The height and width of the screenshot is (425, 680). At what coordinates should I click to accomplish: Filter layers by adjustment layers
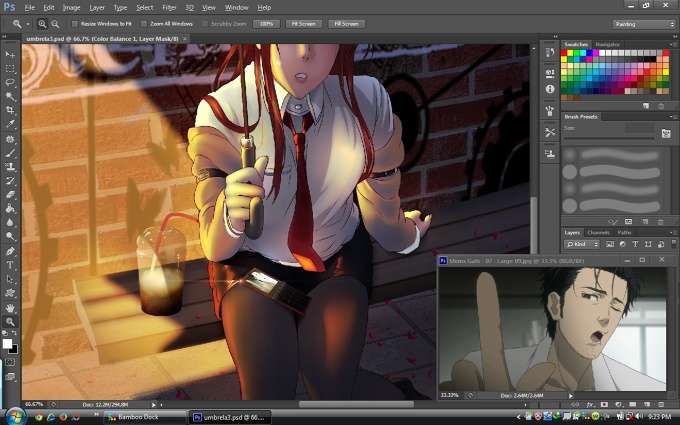coord(622,244)
